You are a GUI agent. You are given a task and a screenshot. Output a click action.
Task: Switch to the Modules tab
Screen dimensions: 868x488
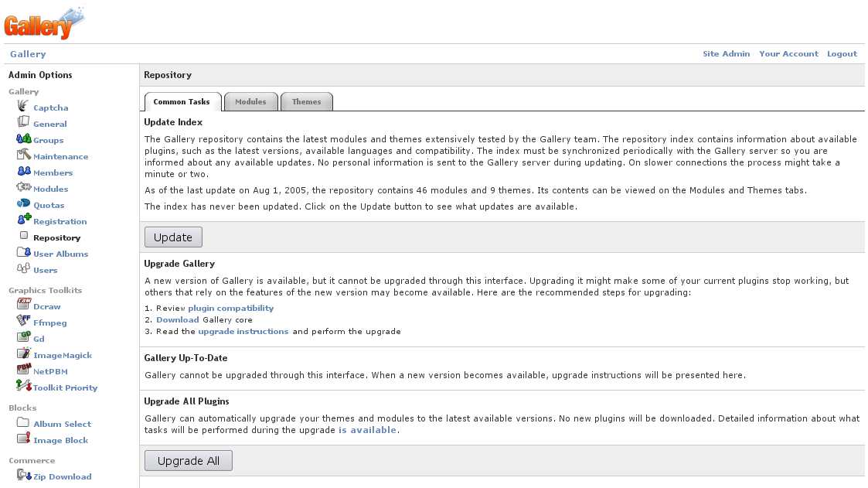[x=250, y=101]
